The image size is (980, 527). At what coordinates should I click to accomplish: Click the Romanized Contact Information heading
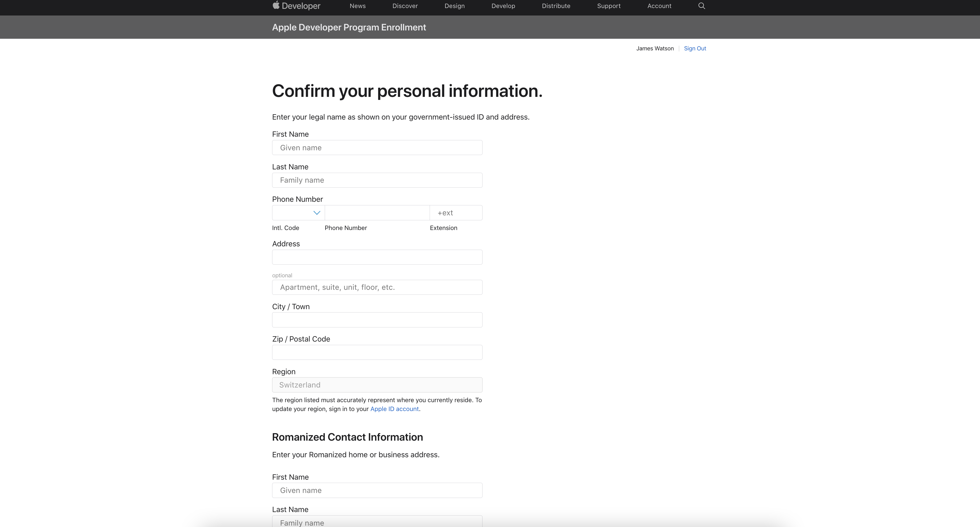pos(347,437)
